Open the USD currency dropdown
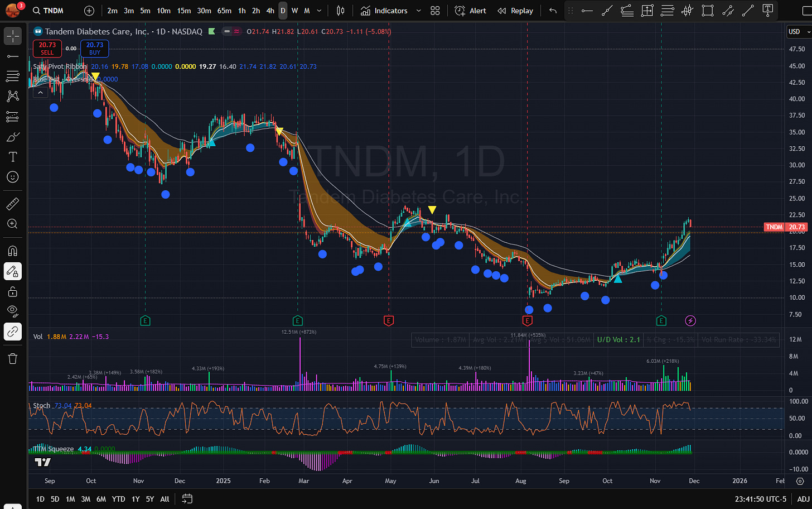 (x=799, y=32)
